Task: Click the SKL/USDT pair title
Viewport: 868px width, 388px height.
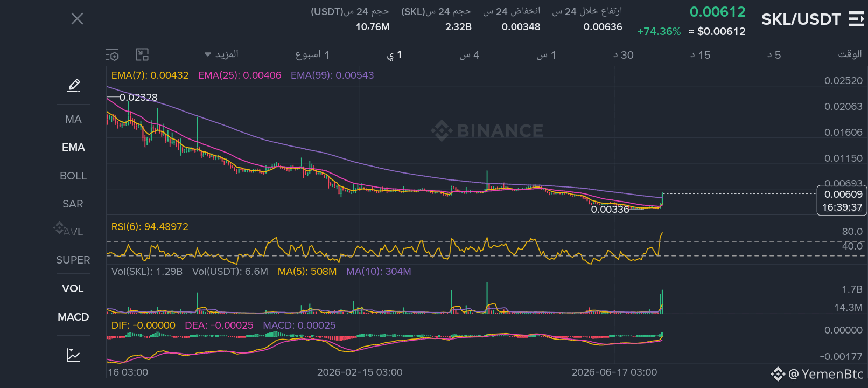Action: pyautogui.click(x=801, y=19)
